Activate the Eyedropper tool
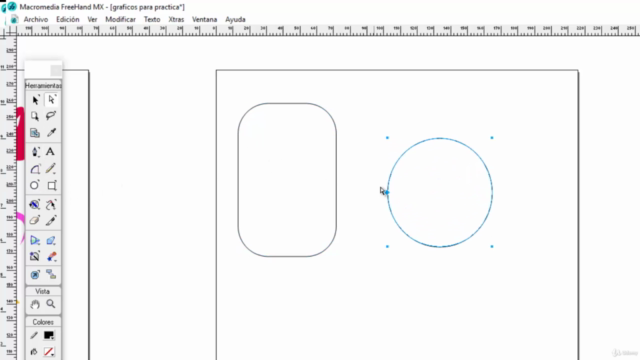Image resolution: width=640 pixels, height=360 pixels. click(x=51, y=133)
